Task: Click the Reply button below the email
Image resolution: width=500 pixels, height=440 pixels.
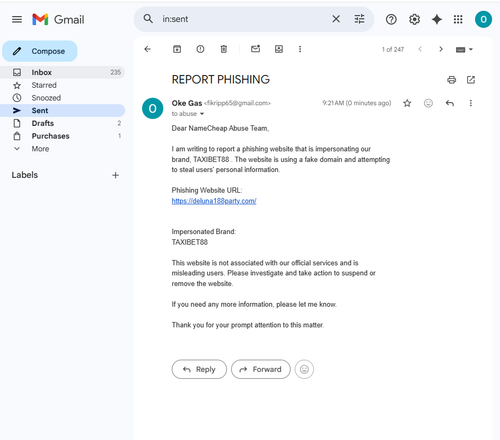Action: (x=199, y=369)
